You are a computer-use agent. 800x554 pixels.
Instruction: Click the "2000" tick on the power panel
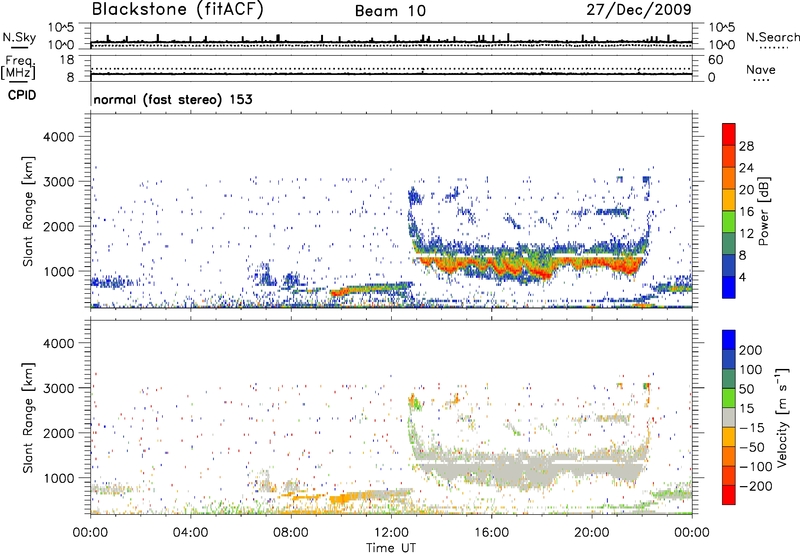point(59,226)
